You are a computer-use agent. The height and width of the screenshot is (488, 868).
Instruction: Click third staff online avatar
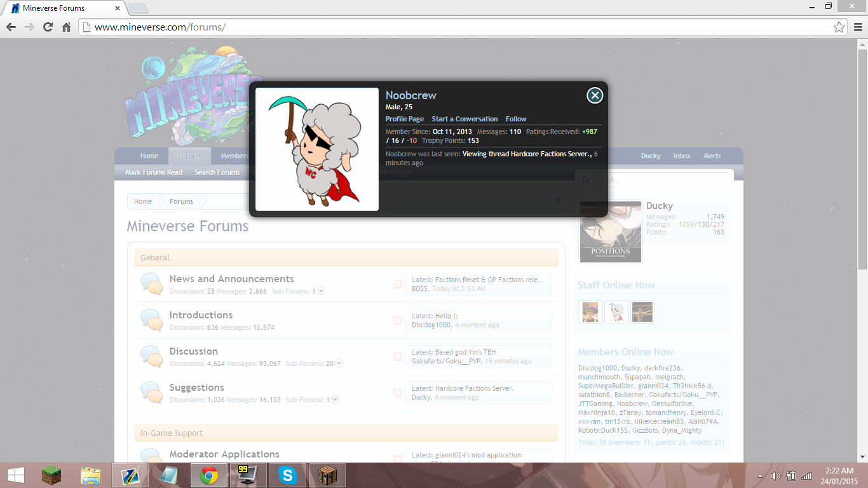(x=642, y=312)
